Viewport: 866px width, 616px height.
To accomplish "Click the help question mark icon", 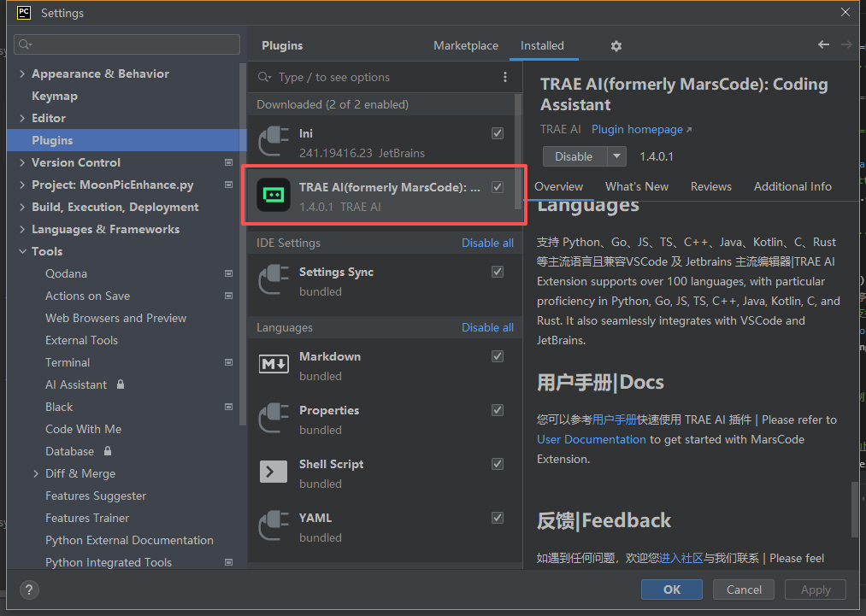I will pyautogui.click(x=29, y=590).
